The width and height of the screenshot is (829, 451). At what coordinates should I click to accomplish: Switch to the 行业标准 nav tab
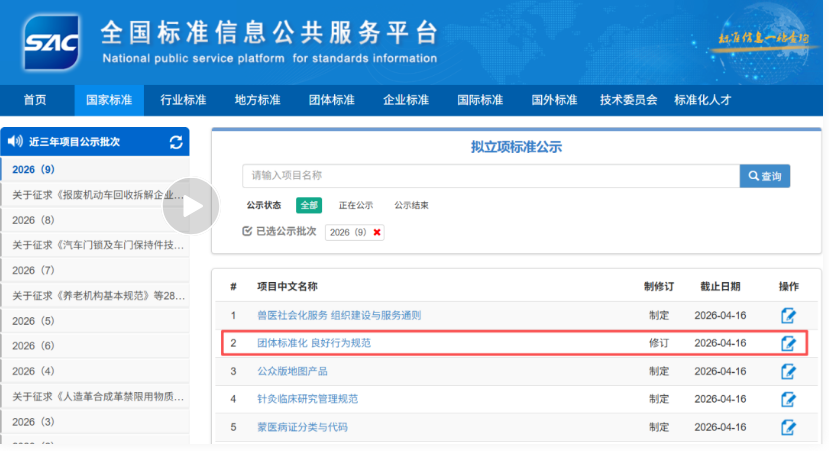pos(183,100)
